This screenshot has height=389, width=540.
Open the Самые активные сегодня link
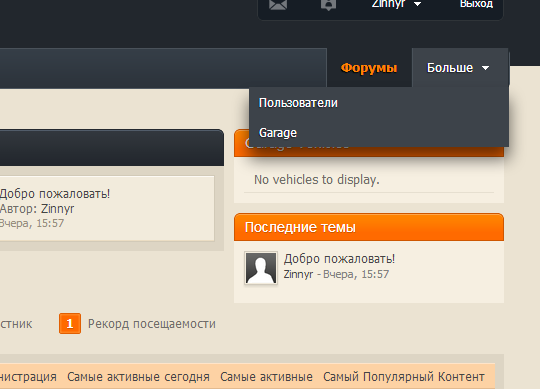coord(138,377)
